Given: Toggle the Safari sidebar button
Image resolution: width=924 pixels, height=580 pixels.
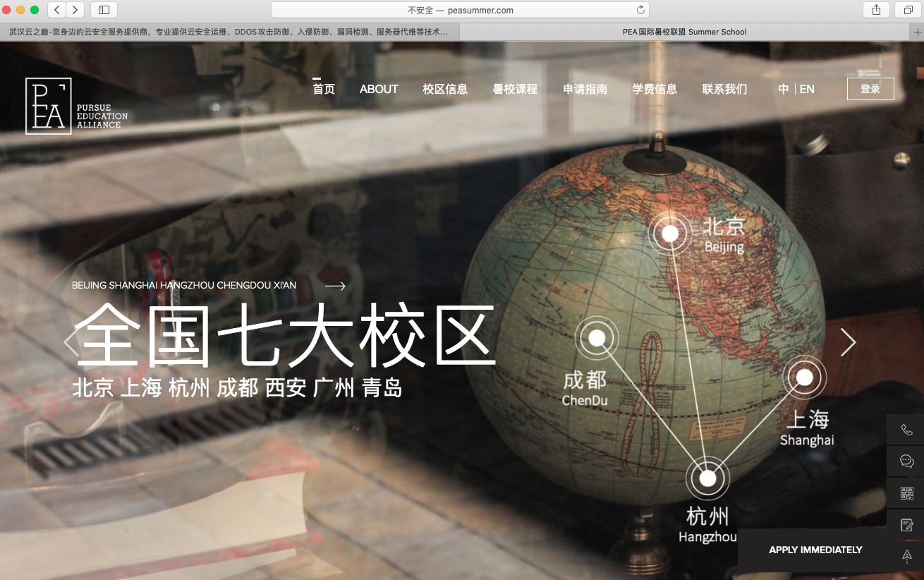Looking at the screenshot, I should pos(104,10).
